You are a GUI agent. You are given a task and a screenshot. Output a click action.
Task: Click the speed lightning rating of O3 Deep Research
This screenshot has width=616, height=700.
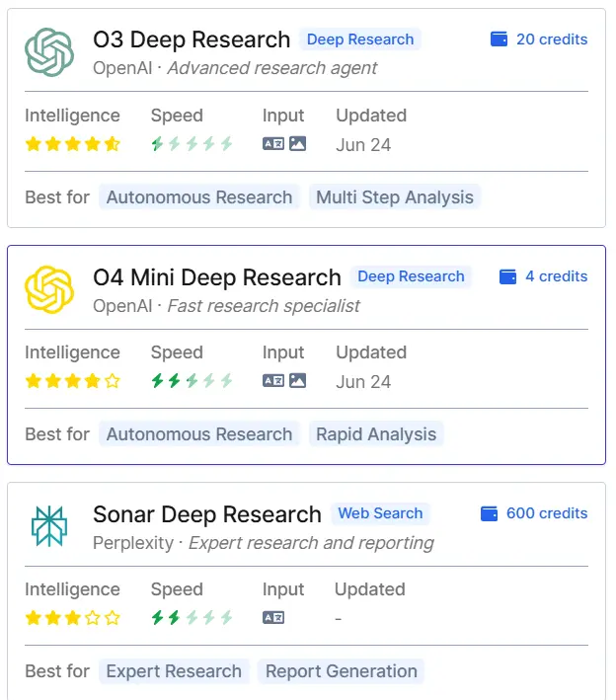(x=192, y=144)
